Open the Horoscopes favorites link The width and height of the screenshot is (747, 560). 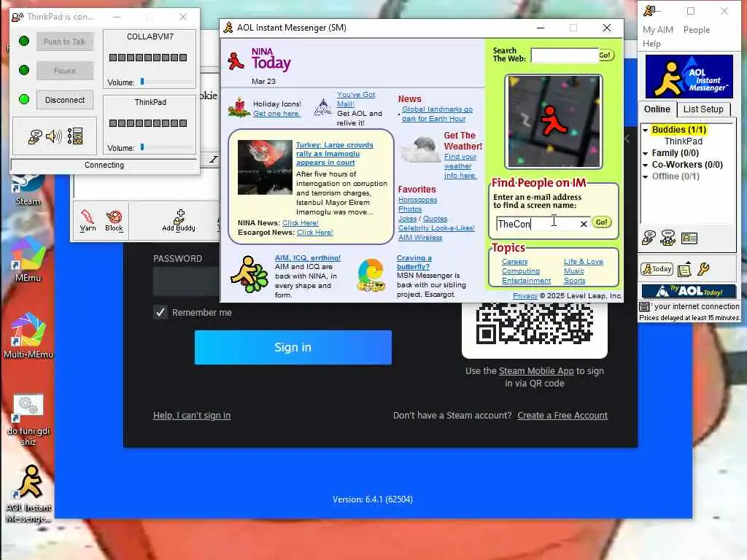coord(417,200)
